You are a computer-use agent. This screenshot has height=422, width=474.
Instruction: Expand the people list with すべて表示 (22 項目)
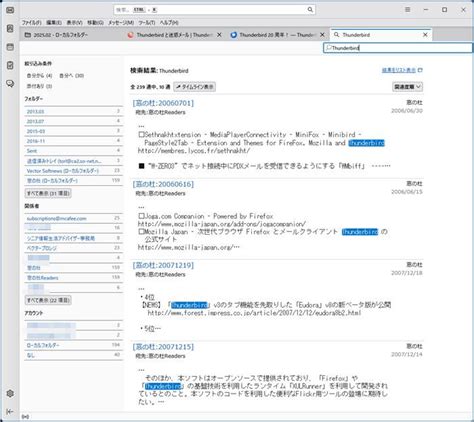[48, 300]
